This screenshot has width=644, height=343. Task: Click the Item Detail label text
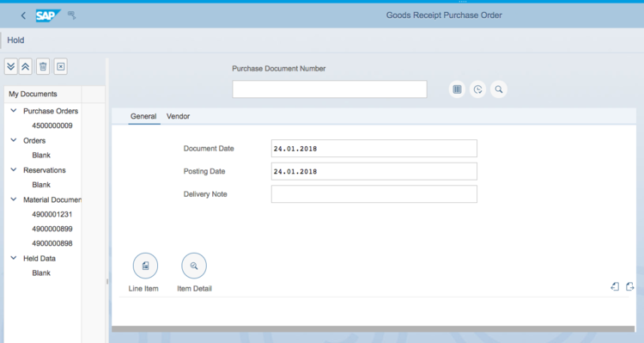click(194, 289)
